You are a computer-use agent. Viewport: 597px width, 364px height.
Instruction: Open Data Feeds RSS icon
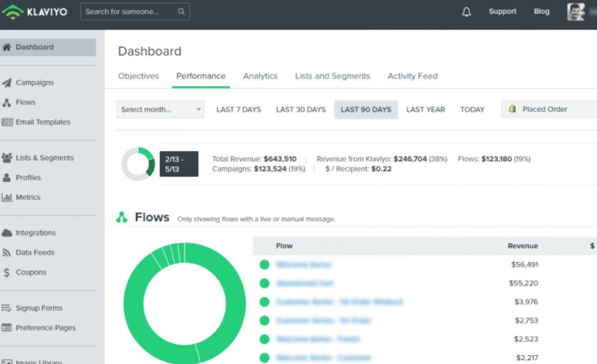coord(6,253)
